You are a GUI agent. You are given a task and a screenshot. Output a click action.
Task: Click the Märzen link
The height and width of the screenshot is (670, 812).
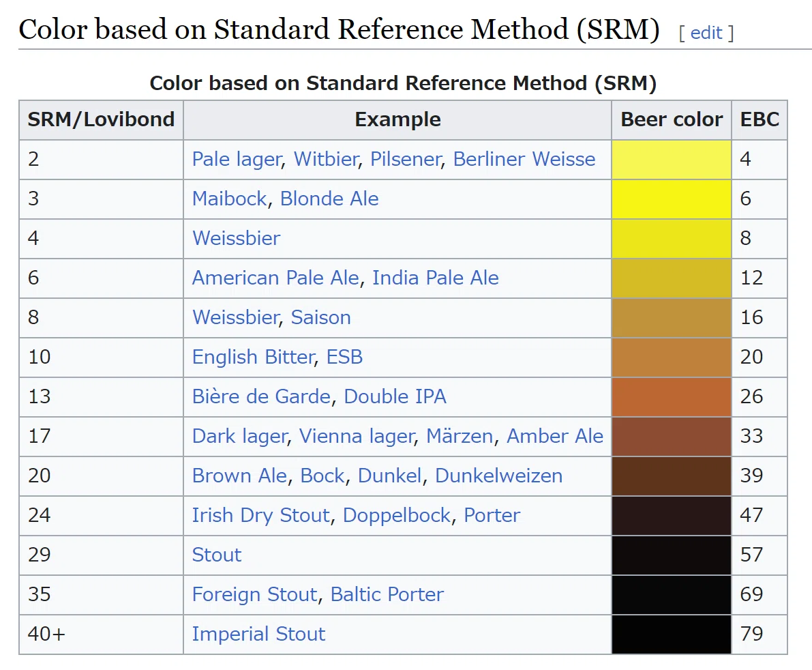460,436
